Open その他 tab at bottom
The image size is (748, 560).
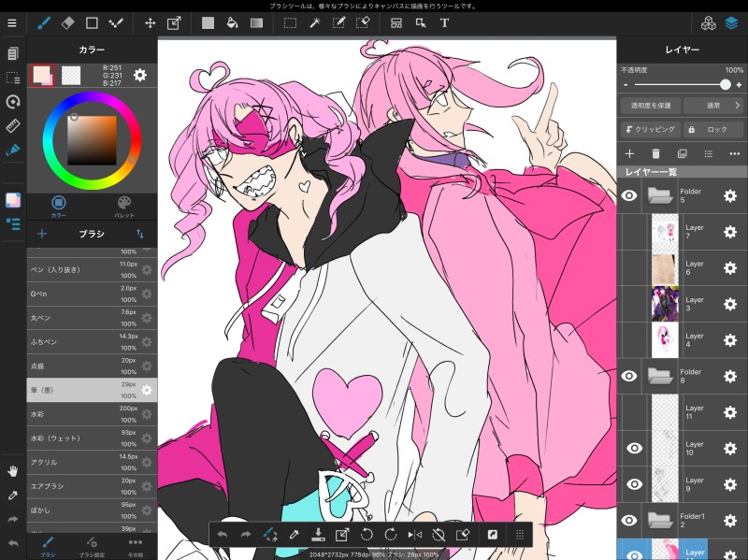pos(136,547)
